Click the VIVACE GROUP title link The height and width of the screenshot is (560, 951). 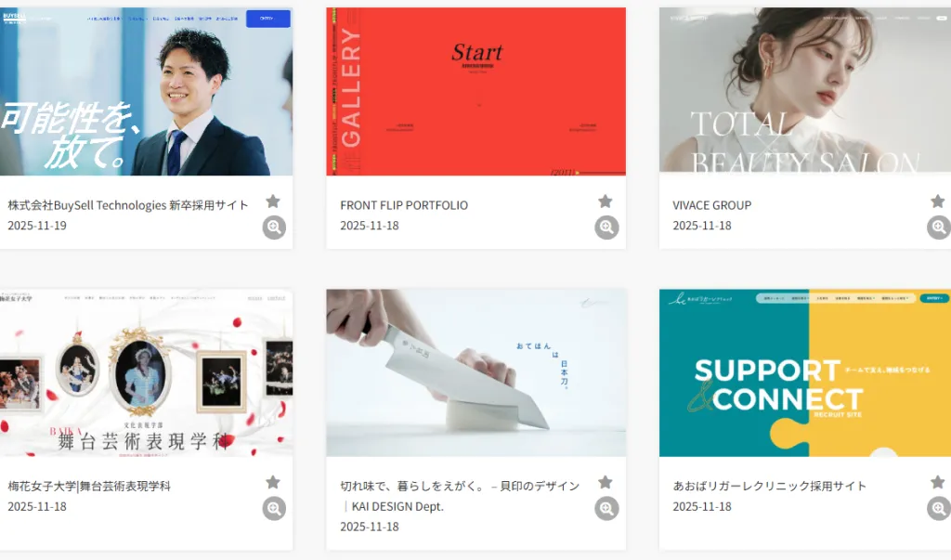pyautogui.click(x=712, y=205)
